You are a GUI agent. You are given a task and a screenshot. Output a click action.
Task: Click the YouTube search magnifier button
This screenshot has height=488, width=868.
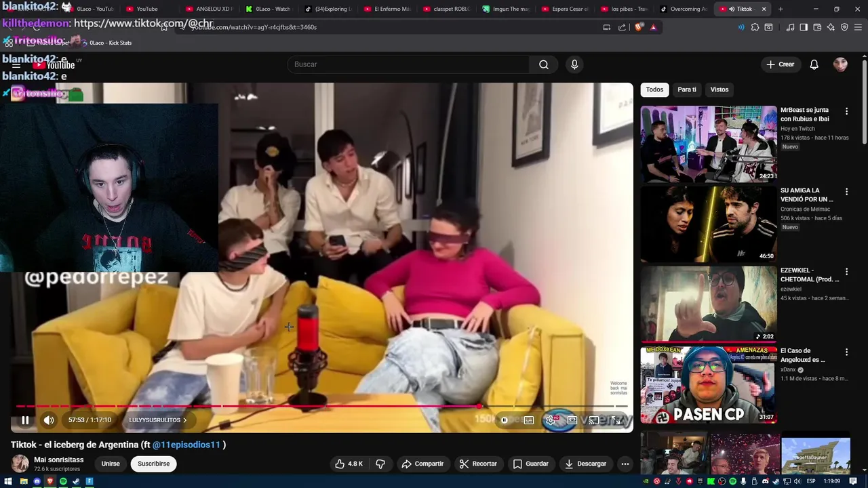544,64
